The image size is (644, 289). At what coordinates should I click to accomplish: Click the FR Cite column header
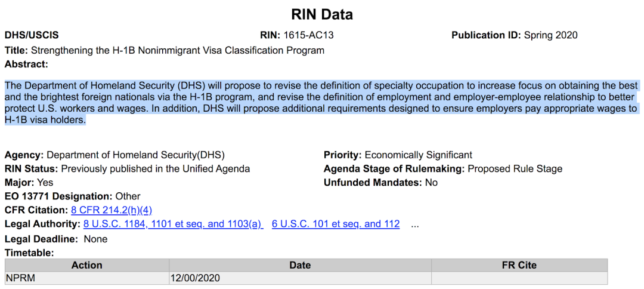[519, 265]
